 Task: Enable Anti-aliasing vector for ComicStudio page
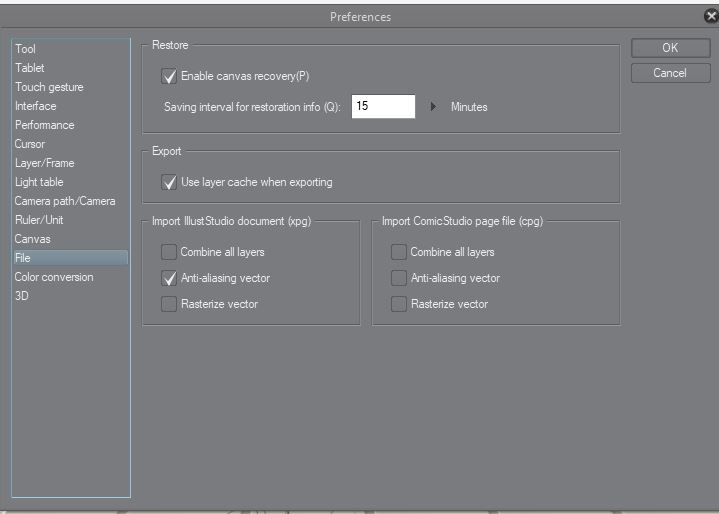click(x=399, y=278)
